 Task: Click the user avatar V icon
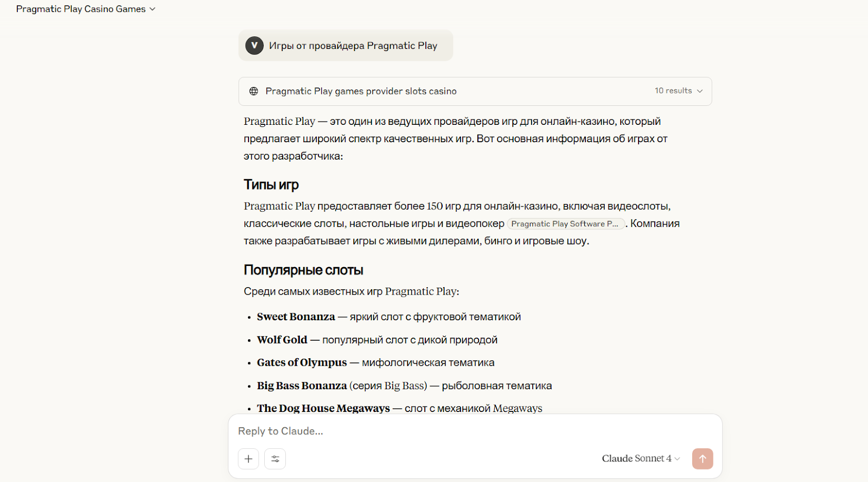pyautogui.click(x=254, y=46)
